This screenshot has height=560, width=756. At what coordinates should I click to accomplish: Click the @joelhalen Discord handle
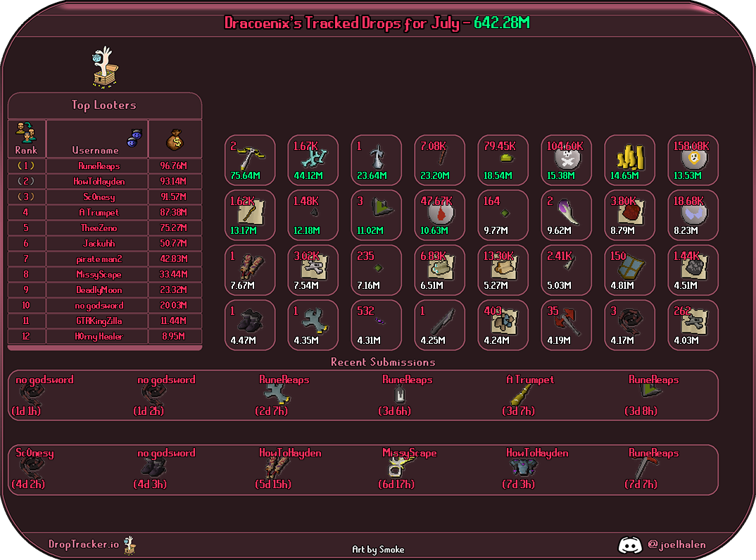676,545
